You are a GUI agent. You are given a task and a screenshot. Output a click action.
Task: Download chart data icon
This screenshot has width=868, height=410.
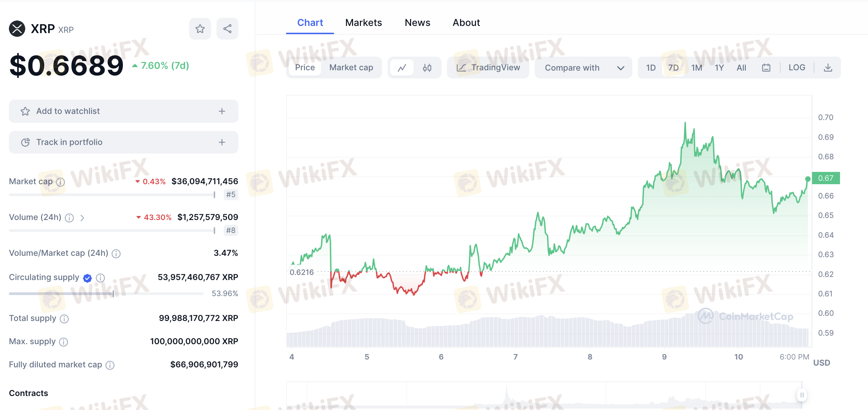(x=828, y=68)
